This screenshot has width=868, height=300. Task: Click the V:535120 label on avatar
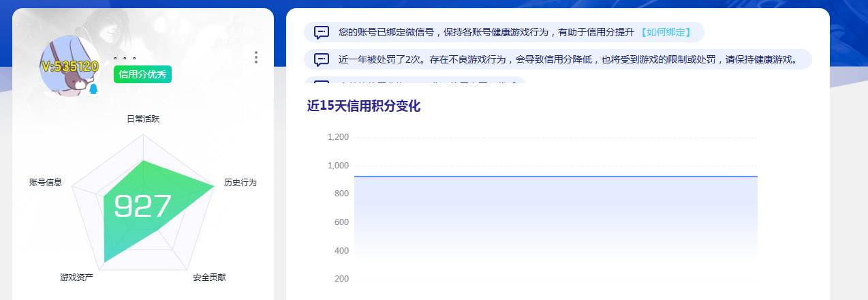(x=69, y=66)
